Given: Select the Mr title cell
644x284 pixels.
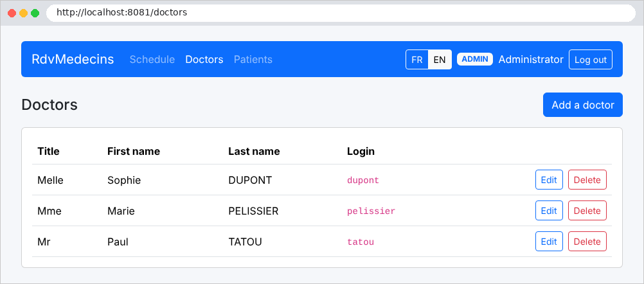Looking at the screenshot, I should coord(44,242).
